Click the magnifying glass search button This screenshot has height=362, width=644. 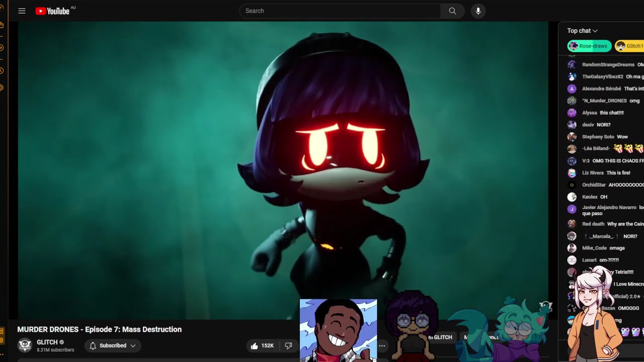[x=452, y=11]
